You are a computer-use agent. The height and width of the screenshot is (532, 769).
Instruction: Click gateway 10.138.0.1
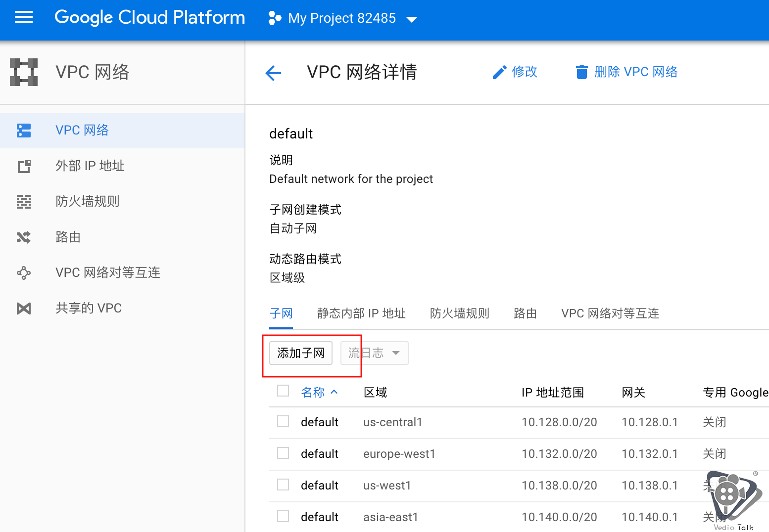pyautogui.click(x=650, y=486)
